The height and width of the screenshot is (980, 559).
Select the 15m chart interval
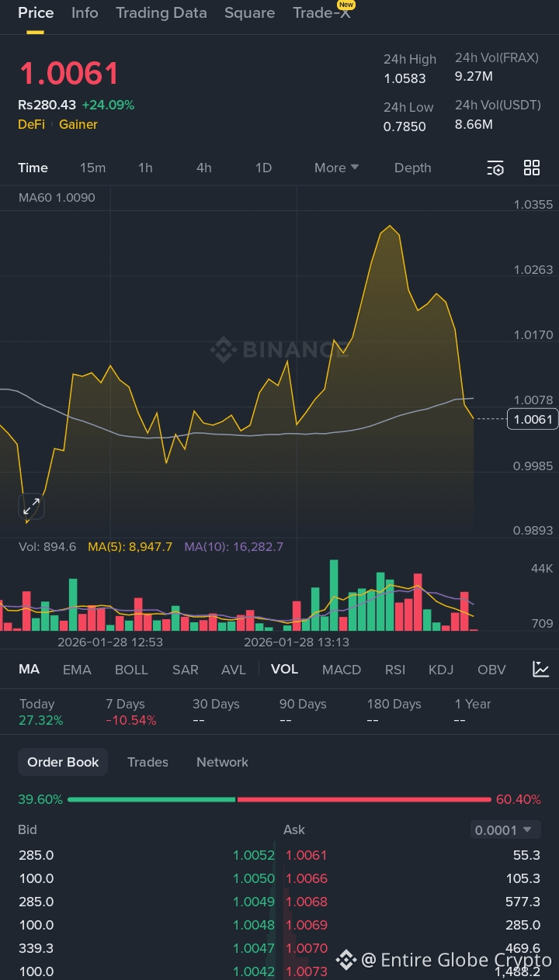tap(92, 168)
